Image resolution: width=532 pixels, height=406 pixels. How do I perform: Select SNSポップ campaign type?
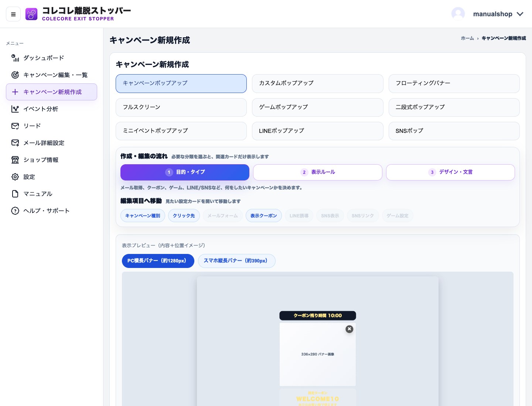click(x=454, y=131)
